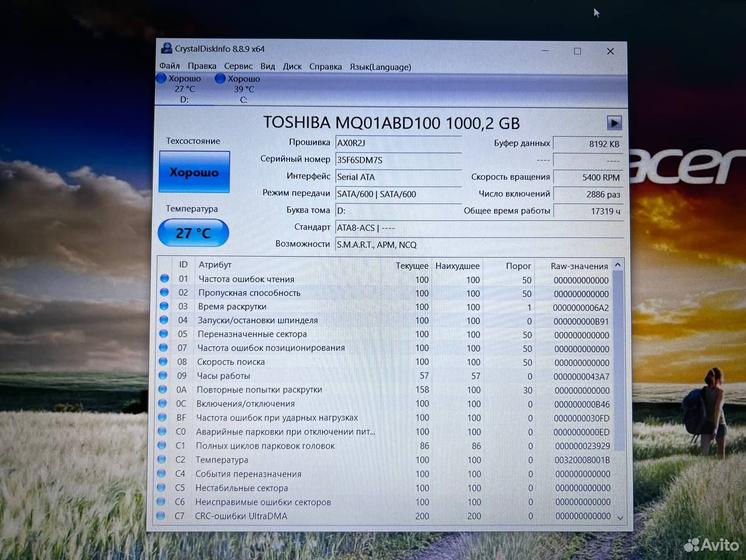Click status dot for Пропускная способность

tap(165, 292)
